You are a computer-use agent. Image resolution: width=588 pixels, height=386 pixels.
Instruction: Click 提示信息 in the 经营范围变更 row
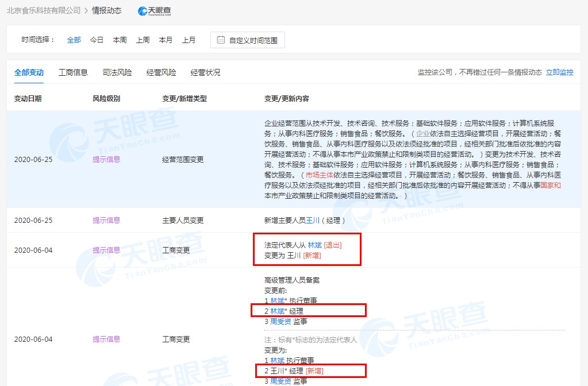pyautogui.click(x=106, y=159)
